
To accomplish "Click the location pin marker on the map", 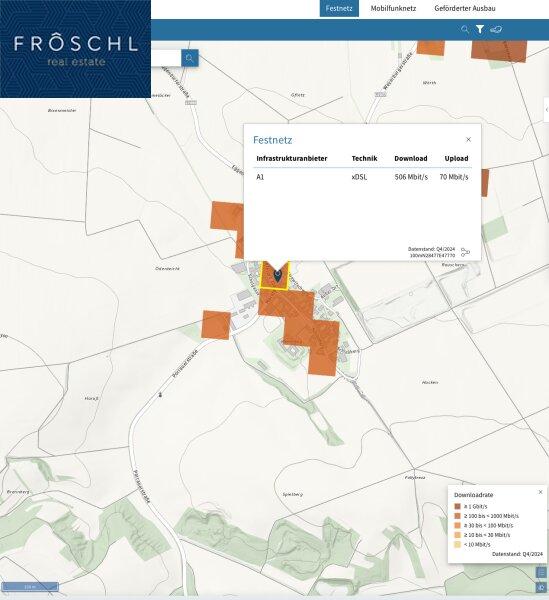I will pos(278,275).
